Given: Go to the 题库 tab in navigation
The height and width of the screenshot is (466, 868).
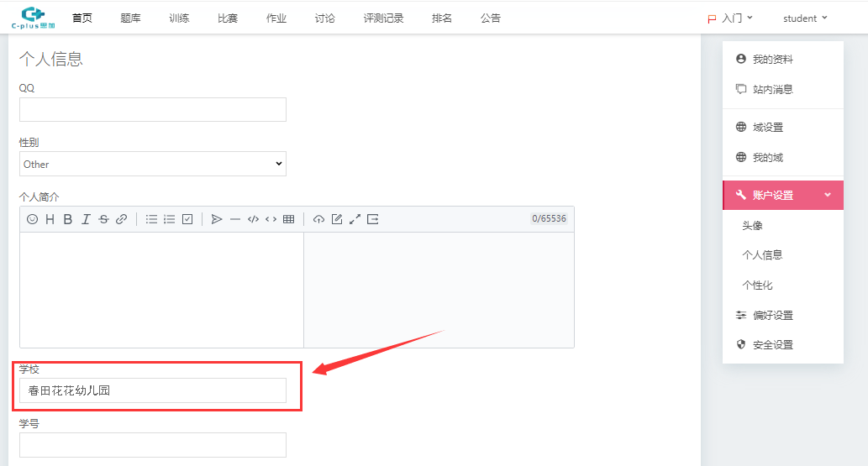Looking at the screenshot, I should [x=130, y=18].
